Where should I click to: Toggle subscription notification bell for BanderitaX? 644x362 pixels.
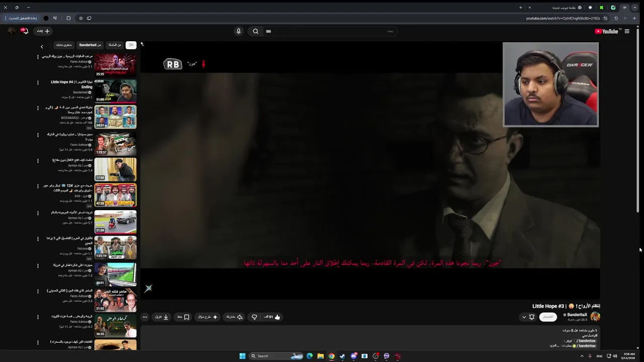coord(532,317)
